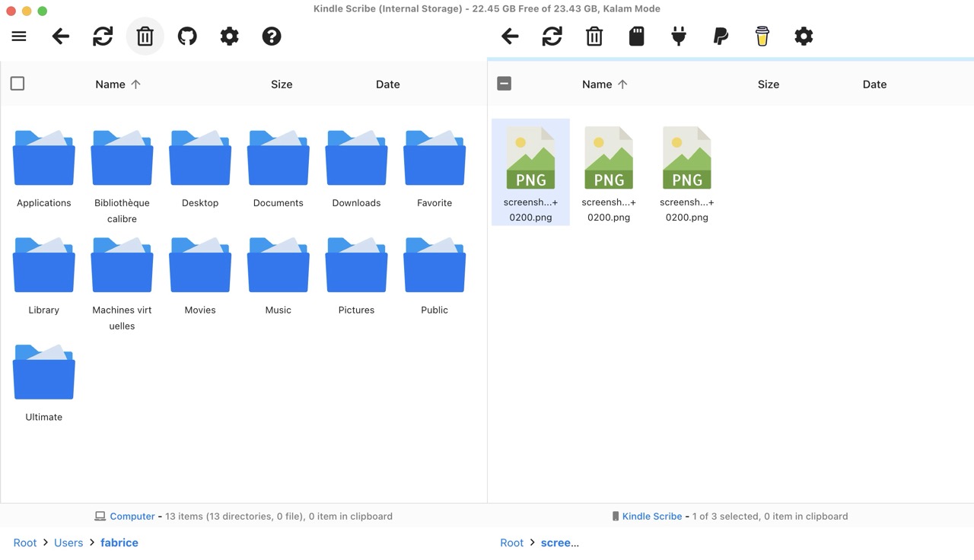Delete selected file with device pane trash icon
This screenshot has height=560, width=974.
coord(594,36)
